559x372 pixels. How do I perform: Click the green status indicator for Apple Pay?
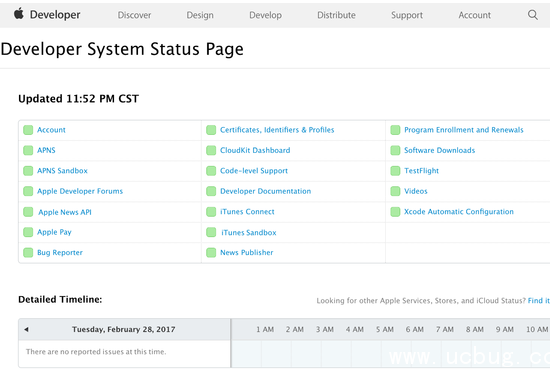pyautogui.click(x=28, y=232)
